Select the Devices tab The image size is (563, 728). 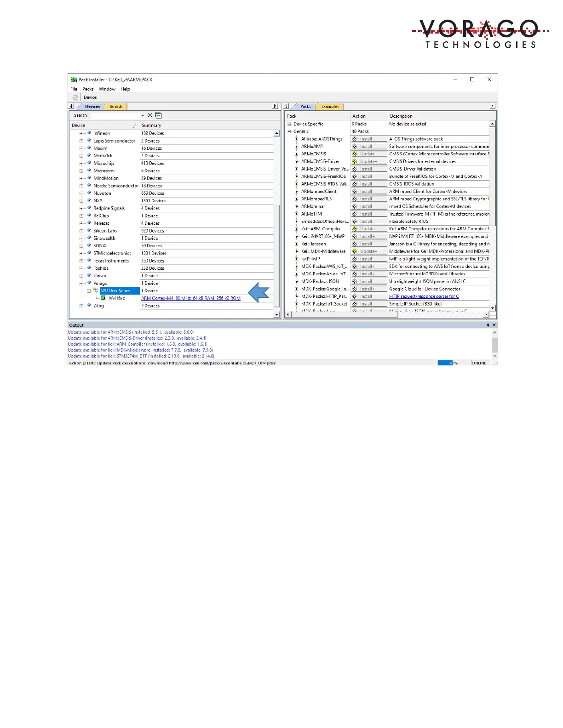(x=92, y=107)
